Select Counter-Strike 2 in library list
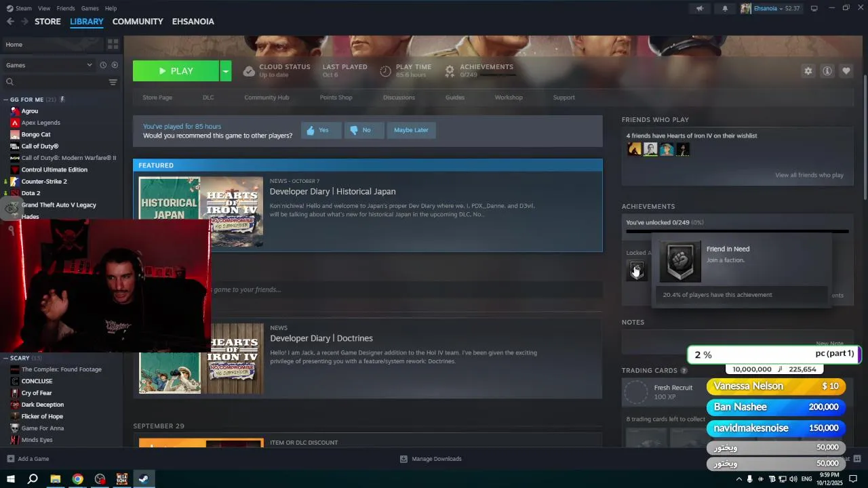868x488 pixels. 44,182
